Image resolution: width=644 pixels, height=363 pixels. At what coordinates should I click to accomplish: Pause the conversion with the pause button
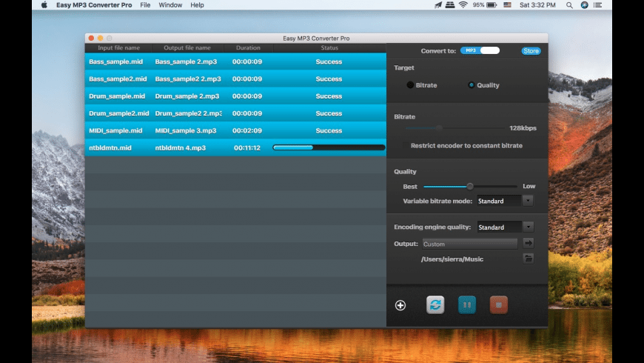pos(467,305)
